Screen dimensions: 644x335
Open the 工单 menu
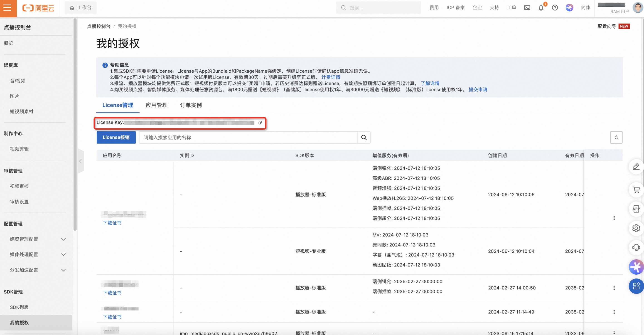coord(511,8)
